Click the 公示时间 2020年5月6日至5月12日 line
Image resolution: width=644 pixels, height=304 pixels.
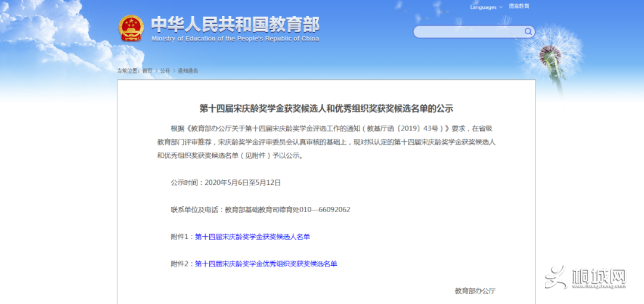click(225, 183)
